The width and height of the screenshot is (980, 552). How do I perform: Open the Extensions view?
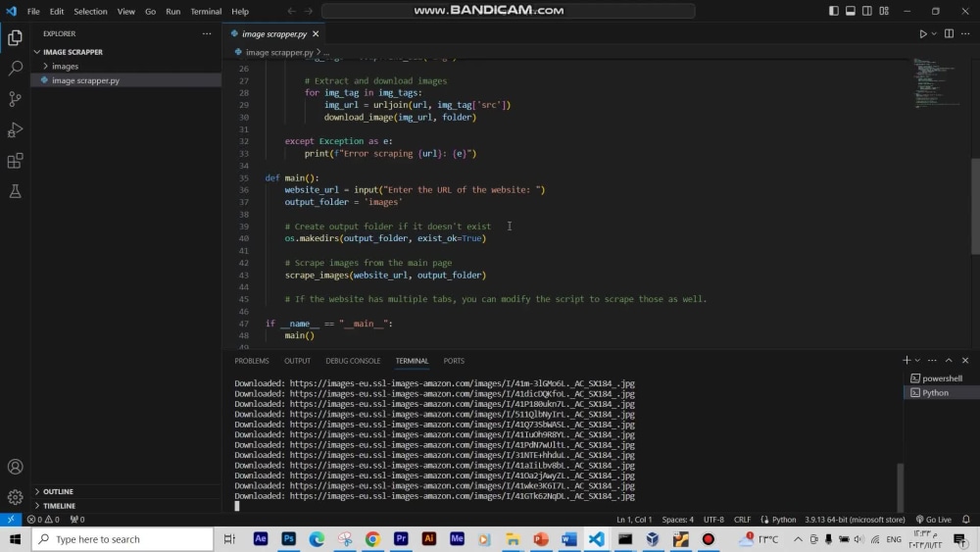(x=15, y=161)
